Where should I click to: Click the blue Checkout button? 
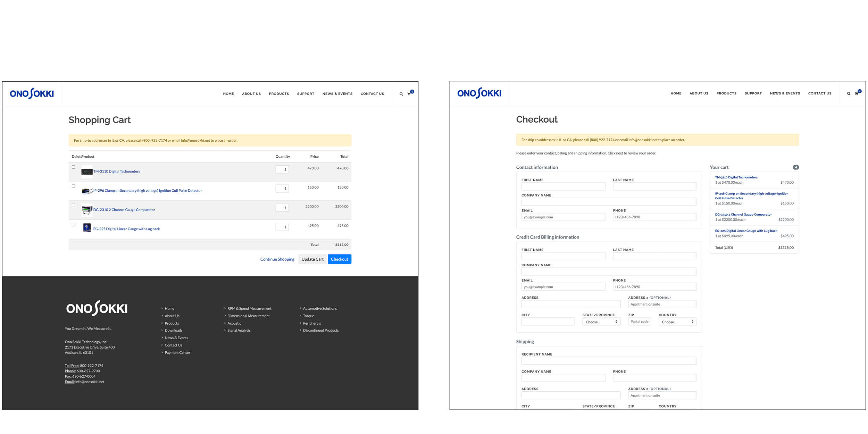339,259
